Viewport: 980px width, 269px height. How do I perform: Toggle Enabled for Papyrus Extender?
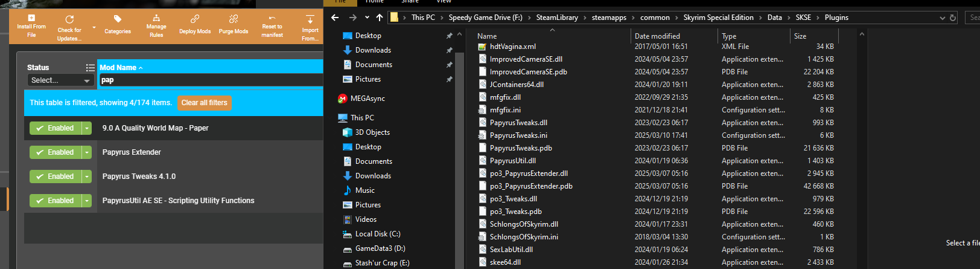point(56,152)
